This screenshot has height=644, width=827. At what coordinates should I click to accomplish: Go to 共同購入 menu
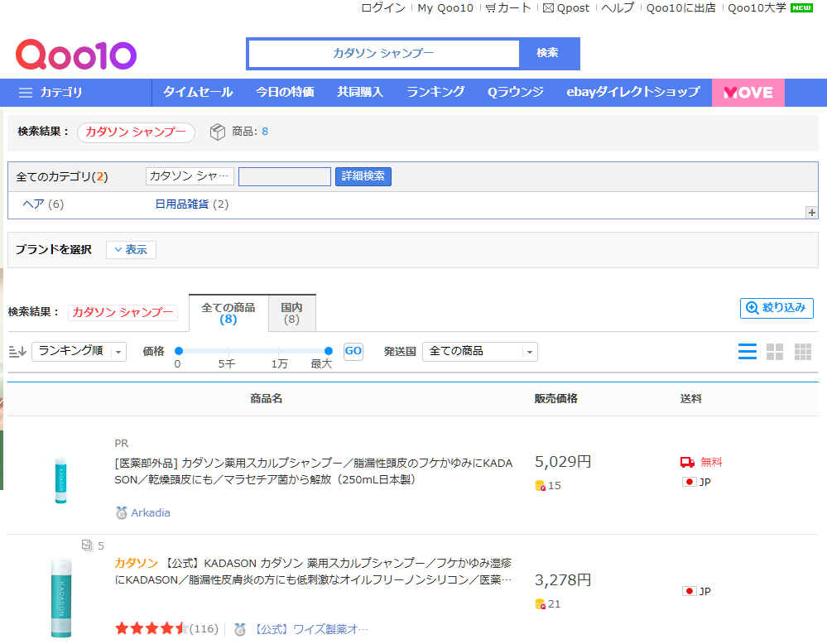coord(360,93)
